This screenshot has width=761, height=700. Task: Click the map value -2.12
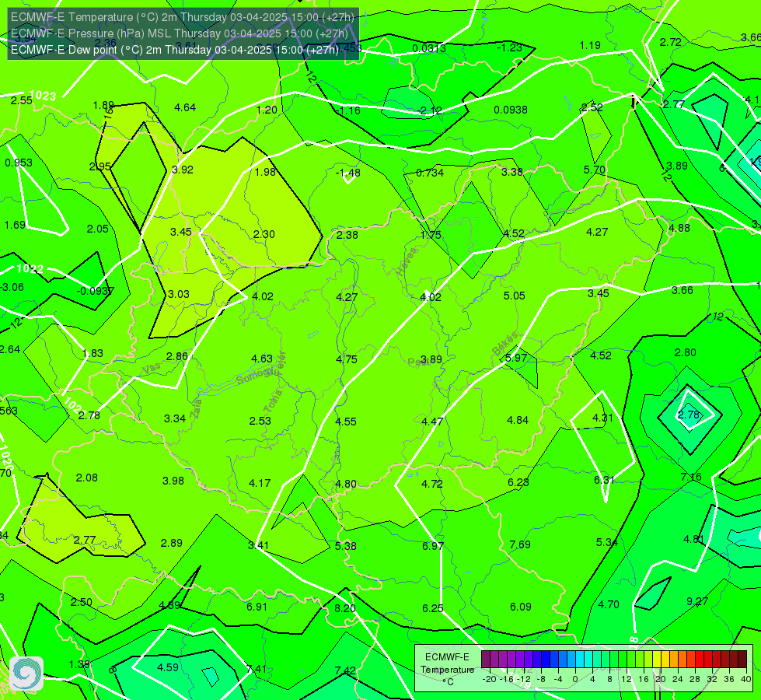click(430, 110)
